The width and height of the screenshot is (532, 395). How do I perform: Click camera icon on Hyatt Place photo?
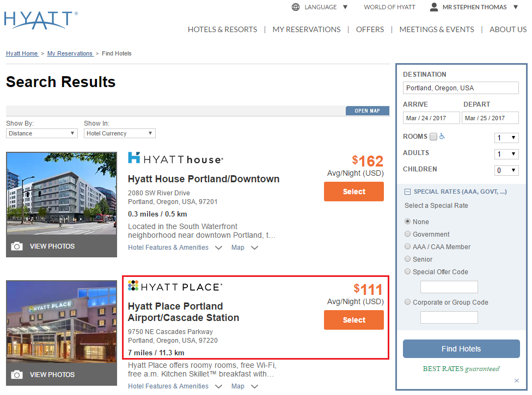click(17, 375)
